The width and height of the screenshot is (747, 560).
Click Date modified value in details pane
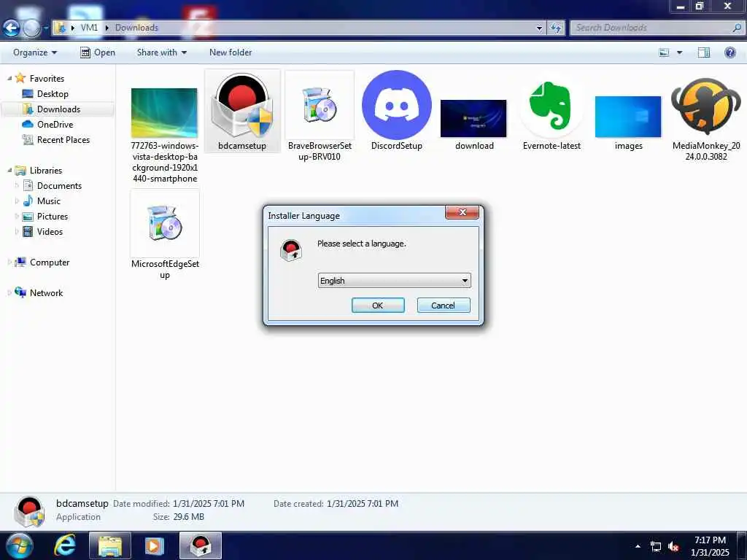coord(208,503)
